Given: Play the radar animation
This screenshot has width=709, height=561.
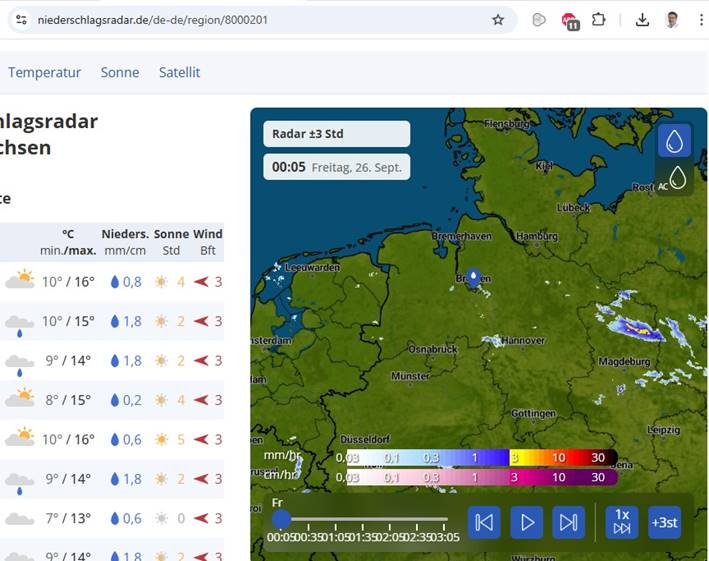Looking at the screenshot, I should pyautogui.click(x=526, y=522).
